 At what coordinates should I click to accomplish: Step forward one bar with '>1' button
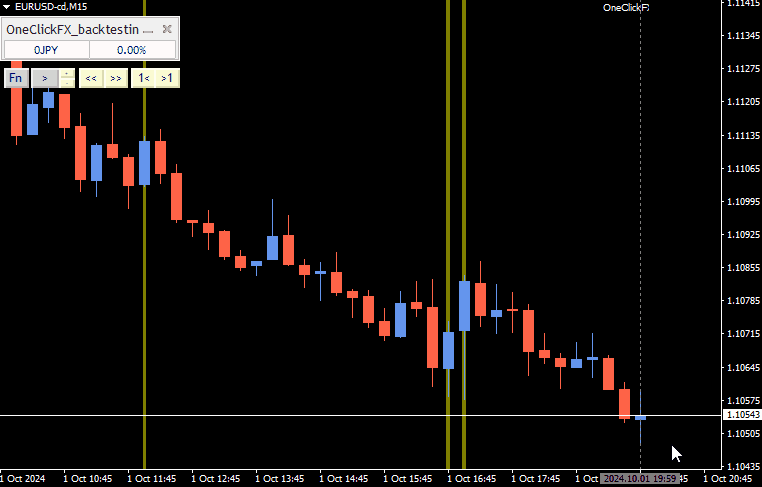click(x=167, y=78)
